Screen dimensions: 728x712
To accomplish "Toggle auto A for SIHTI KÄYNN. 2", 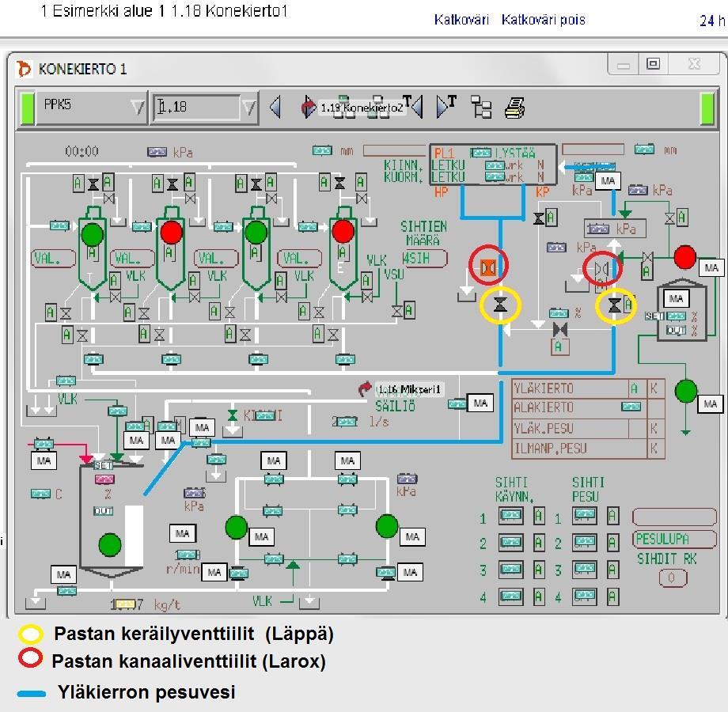I will (x=539, y=543).
